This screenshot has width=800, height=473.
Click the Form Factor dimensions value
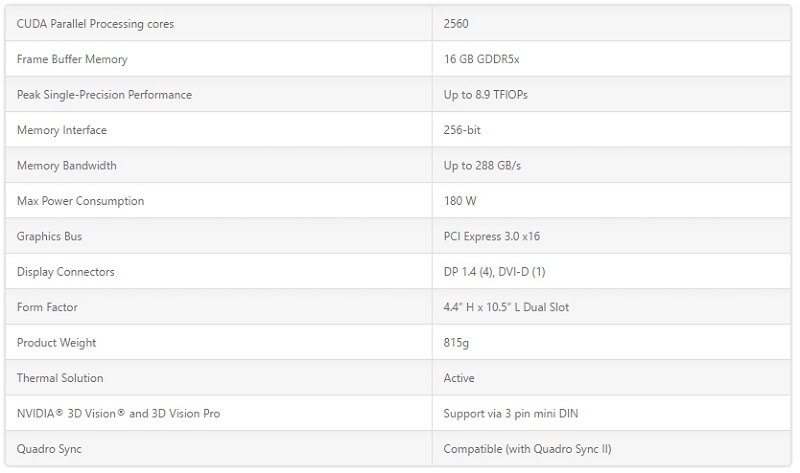point(506,307)
